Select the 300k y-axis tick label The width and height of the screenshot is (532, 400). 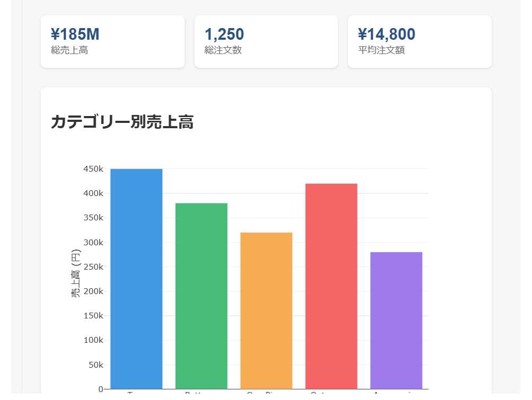coord(93,243)
